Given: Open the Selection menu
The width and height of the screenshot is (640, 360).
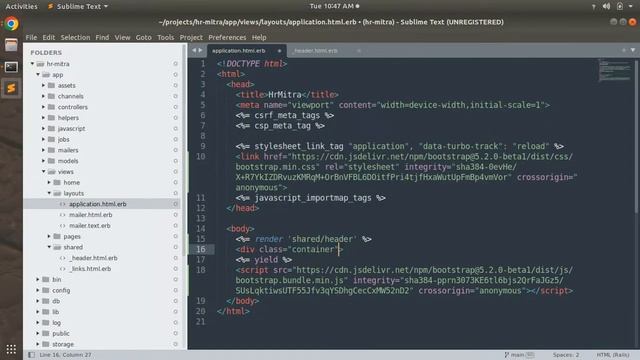Looking at the screenshot, I should 75,37.
